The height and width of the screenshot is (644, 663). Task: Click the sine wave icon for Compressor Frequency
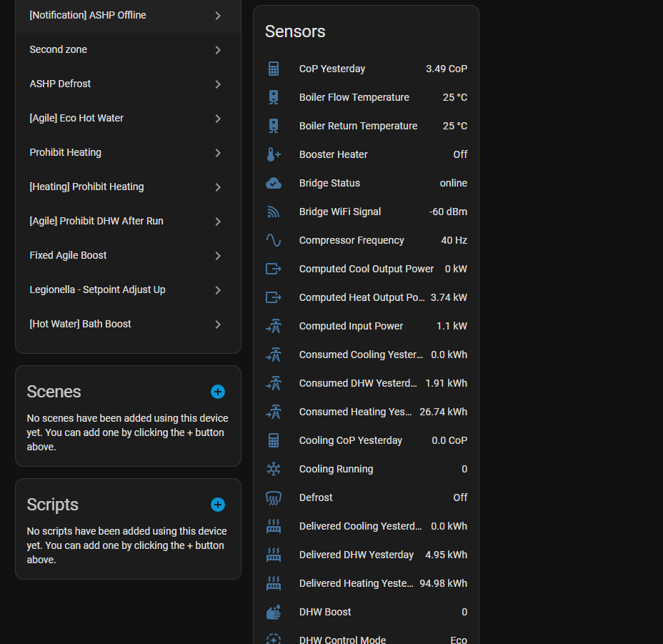point(273,240)
